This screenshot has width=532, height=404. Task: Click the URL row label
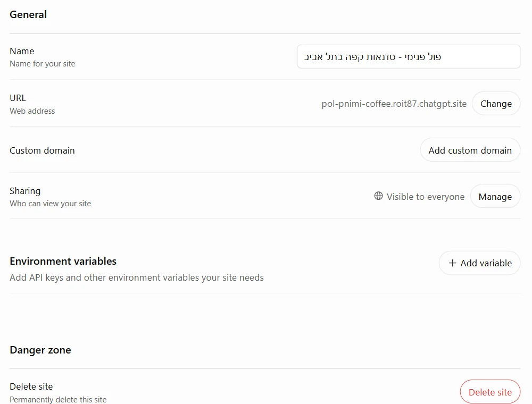pyautogui.click(x=18, y=98)
